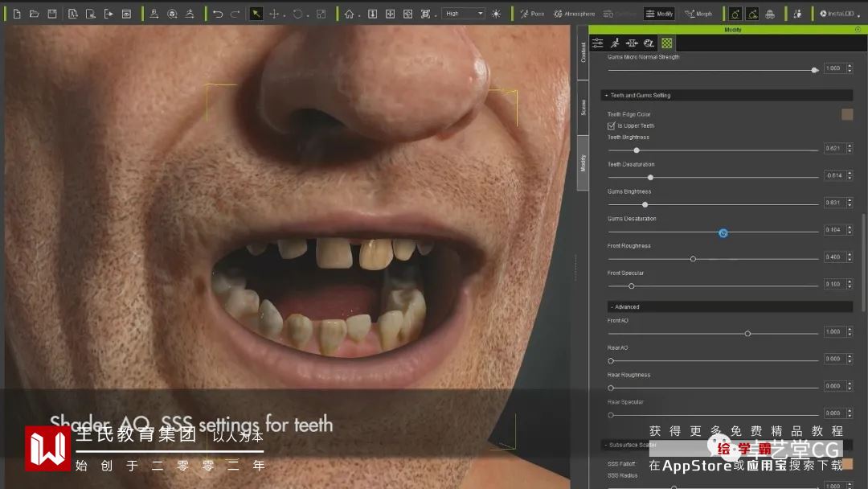The width and height of the screenshot is (868, 489).
Task: Click the Rear AO slider handle
Action: 611,360
